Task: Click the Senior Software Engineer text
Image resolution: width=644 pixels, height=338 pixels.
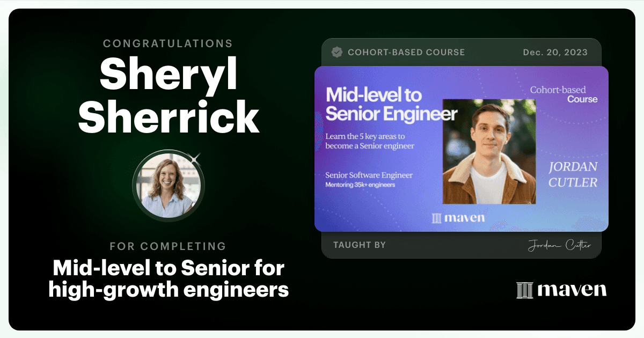Action: point(369,175)
